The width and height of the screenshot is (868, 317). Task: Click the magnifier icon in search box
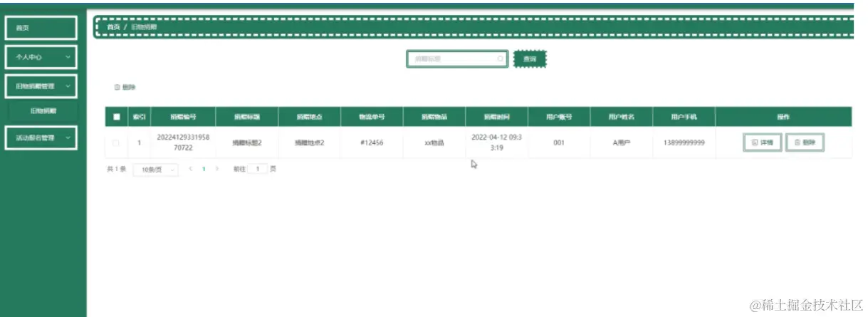pos(501,59)
